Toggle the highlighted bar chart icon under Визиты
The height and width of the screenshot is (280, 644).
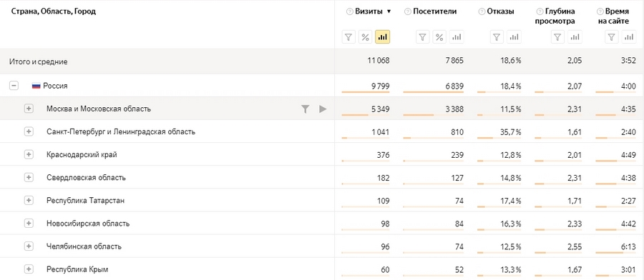tap(382, 37)
